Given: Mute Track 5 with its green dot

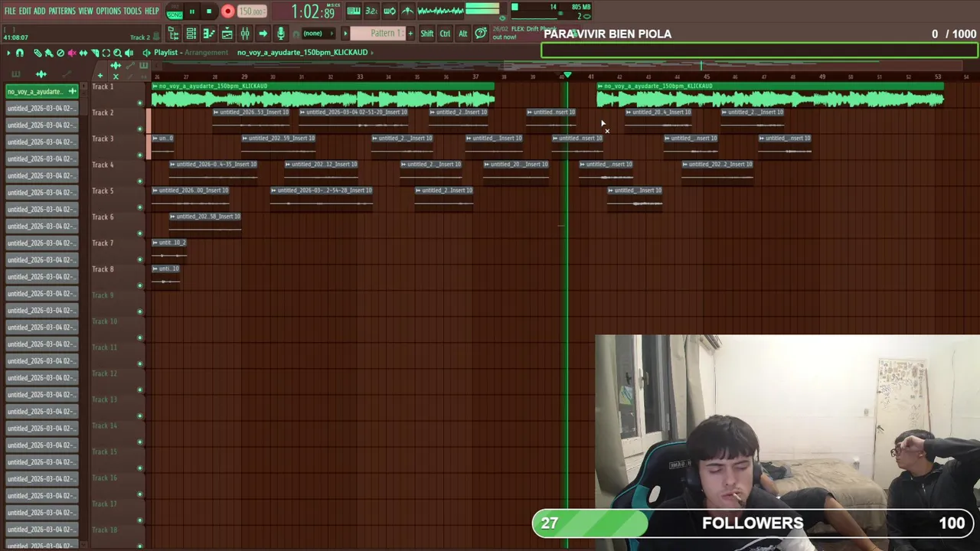Looking at the screenshot, I should 139,207.
